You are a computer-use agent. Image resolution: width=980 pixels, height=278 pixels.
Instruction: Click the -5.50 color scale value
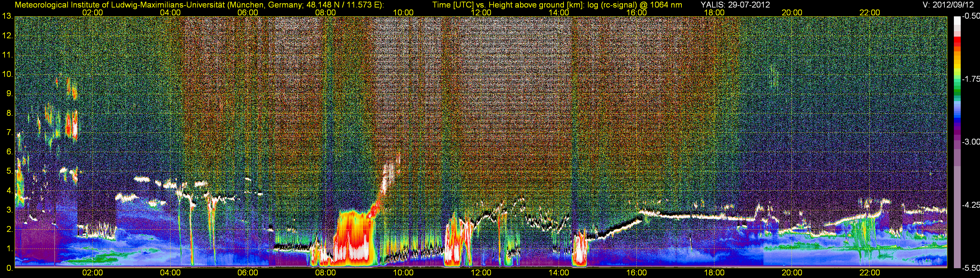coord(971,268)
